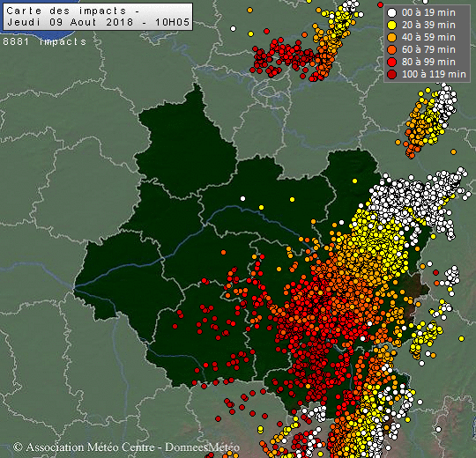Select the "60 à 79 min" legend text

[x=428, y=49]
